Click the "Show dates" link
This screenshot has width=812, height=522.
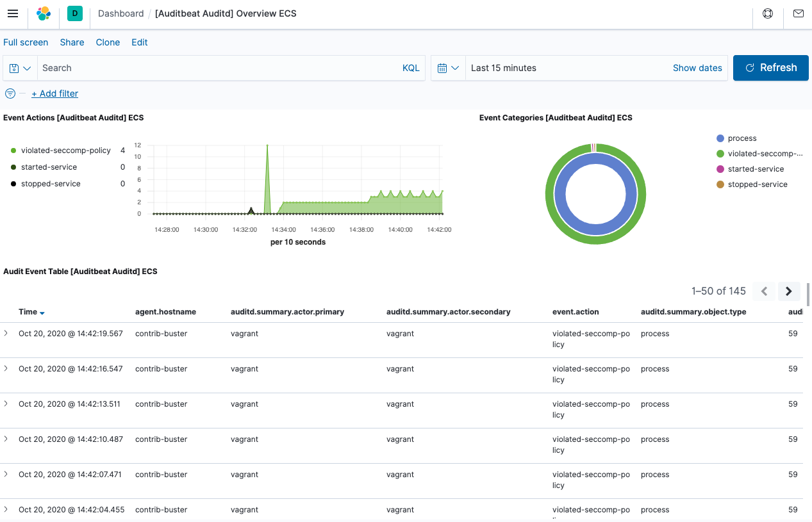[x=697, y=67]
